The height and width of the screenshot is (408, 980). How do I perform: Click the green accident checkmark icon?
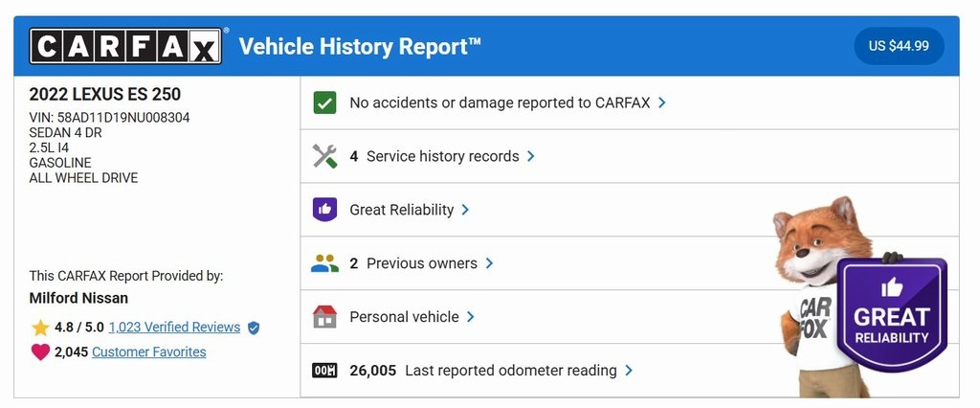[325, 102]
